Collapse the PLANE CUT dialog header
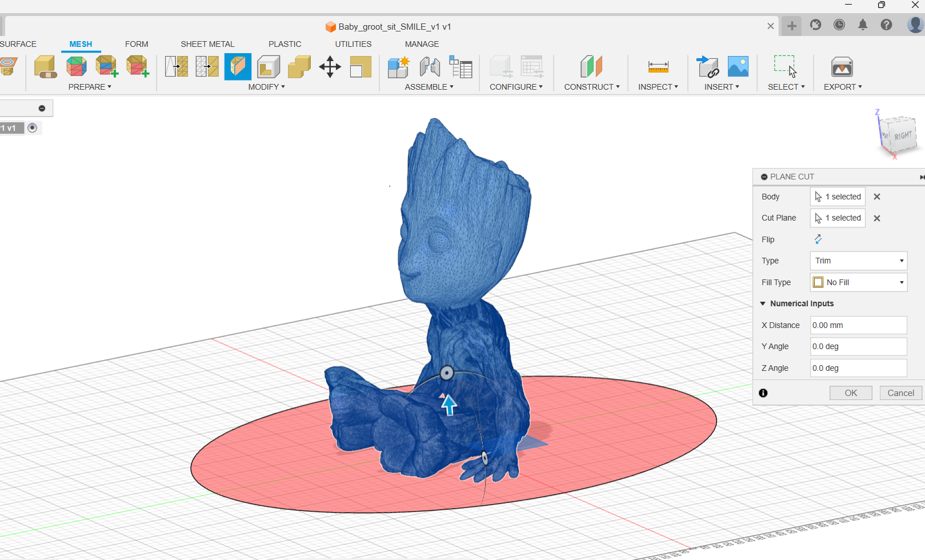Viewport: 925px width, 560px height. [764, 177]
